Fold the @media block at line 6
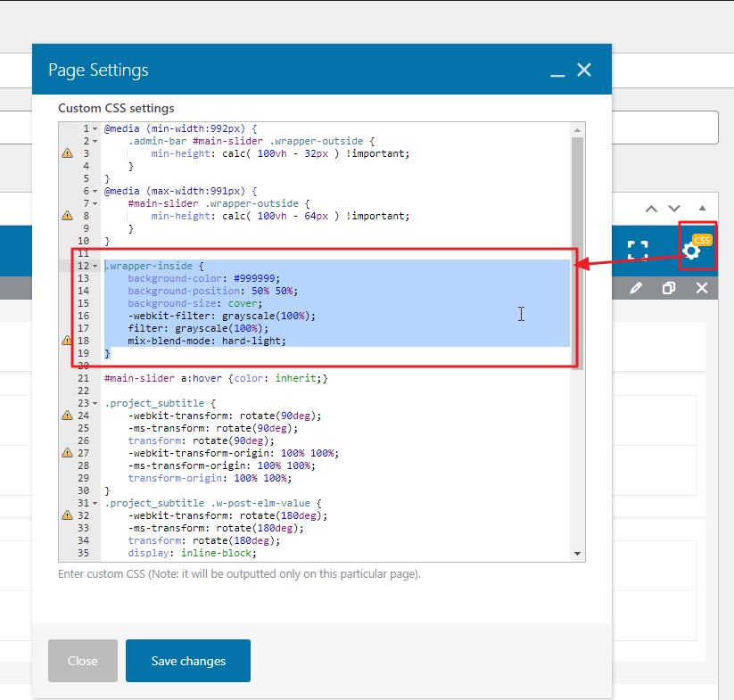This screenshot has width=734, height=700. pos(95,191)
